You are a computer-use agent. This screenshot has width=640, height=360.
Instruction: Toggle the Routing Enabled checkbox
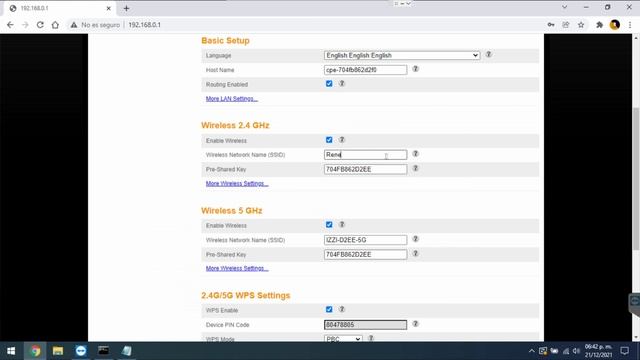[329, 84]
